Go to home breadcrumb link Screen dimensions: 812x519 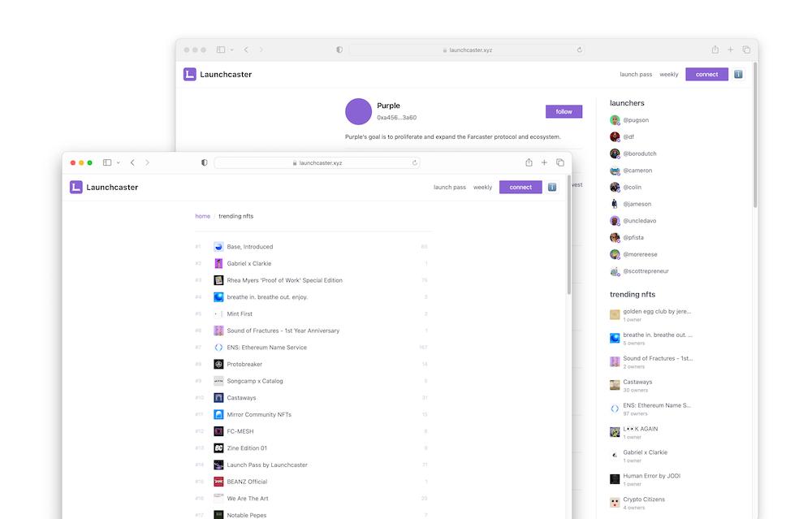[202, 216]
